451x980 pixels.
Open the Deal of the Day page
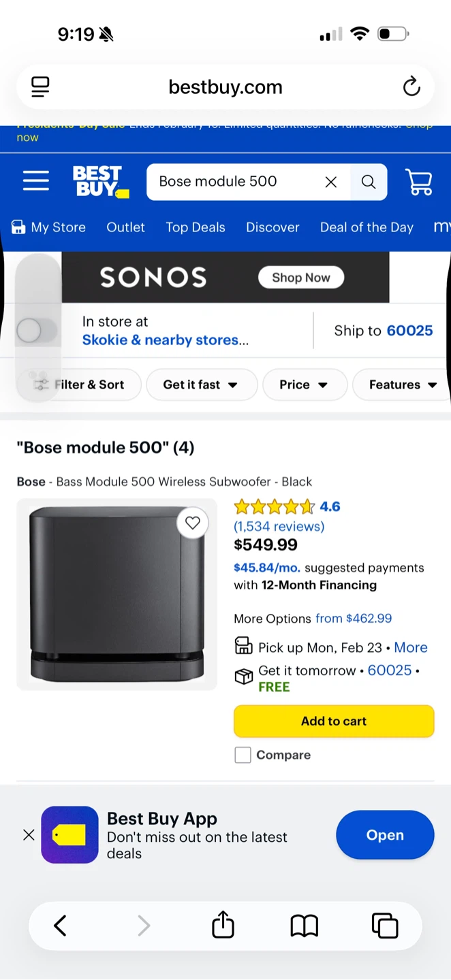(x=367, y=227)
